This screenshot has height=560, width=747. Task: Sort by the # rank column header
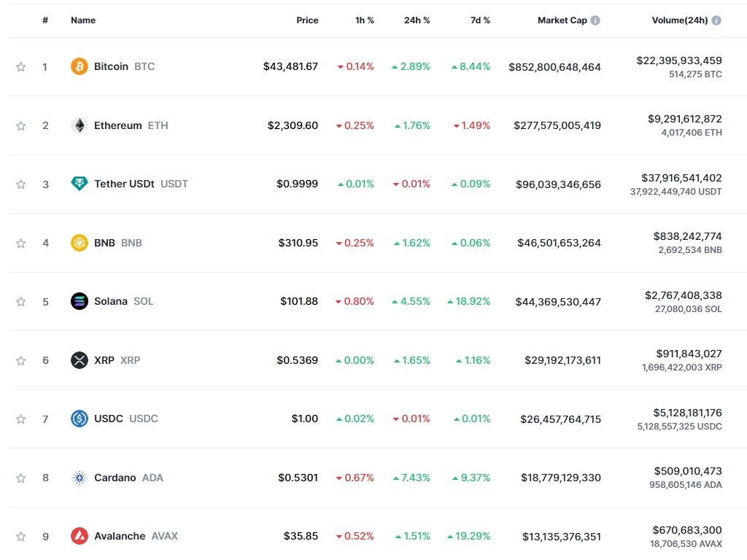45,20
